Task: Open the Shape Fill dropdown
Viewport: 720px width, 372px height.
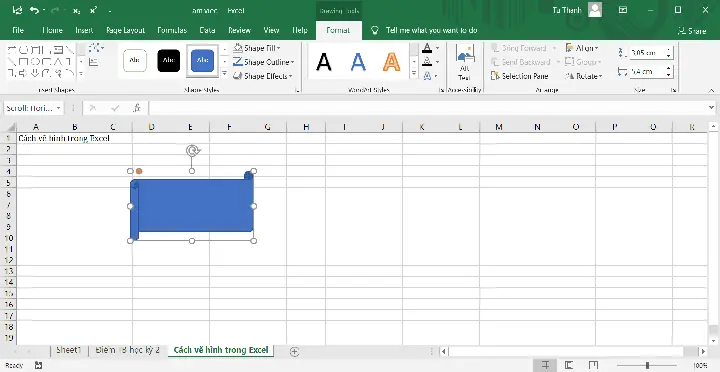Action: [x=258, y=48]
